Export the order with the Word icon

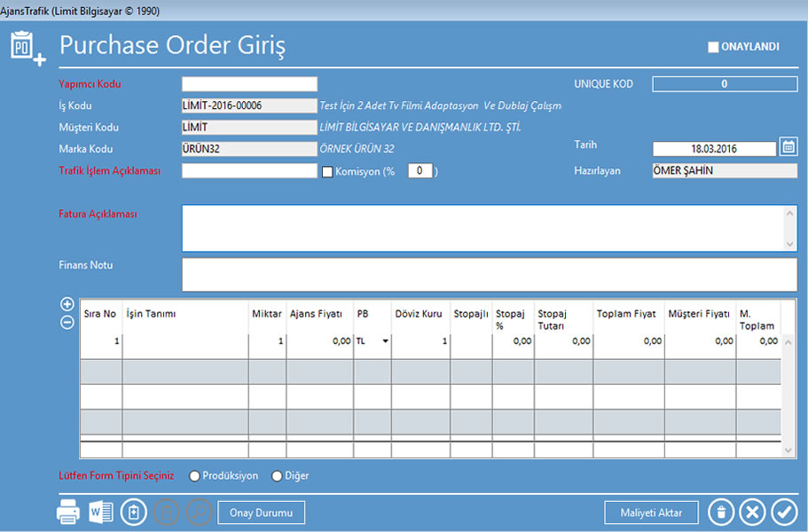tap(101, 512)
